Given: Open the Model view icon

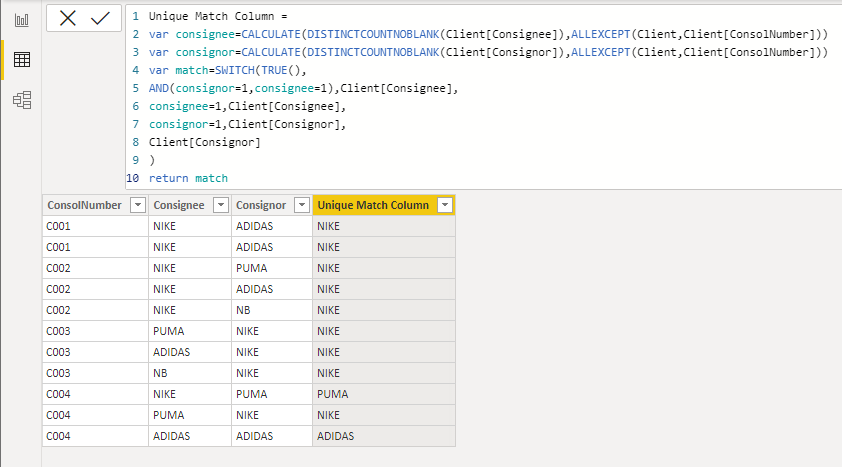Looking at the screenshot, I should click(x=22, y=100).
